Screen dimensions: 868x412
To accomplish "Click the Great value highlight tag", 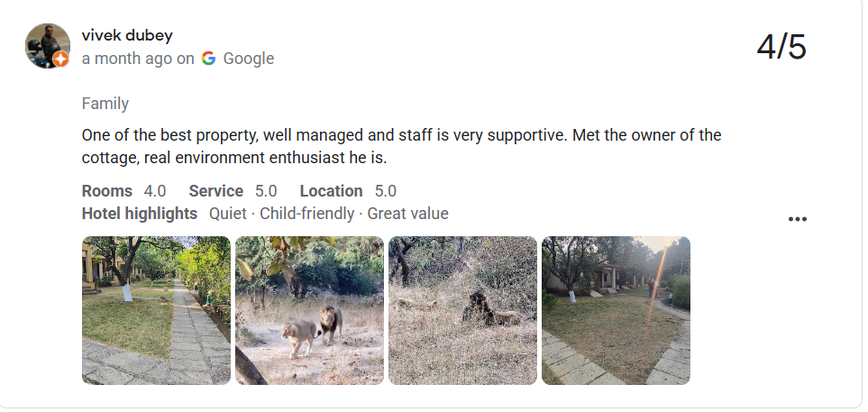I will pyautogui.click(x=408, y=214).
